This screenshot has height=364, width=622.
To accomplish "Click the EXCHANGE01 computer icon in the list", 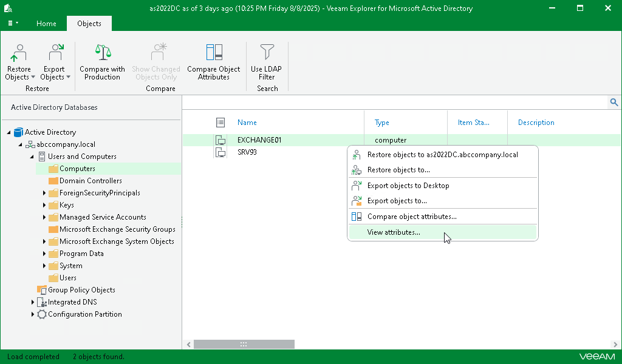I will tap(220, 140).
